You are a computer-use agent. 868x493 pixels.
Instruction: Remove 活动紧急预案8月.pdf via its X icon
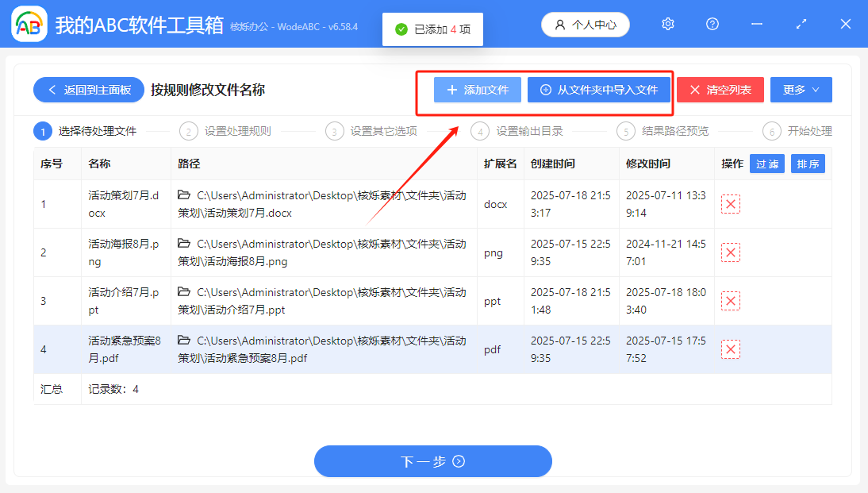[x=730, y=349]
